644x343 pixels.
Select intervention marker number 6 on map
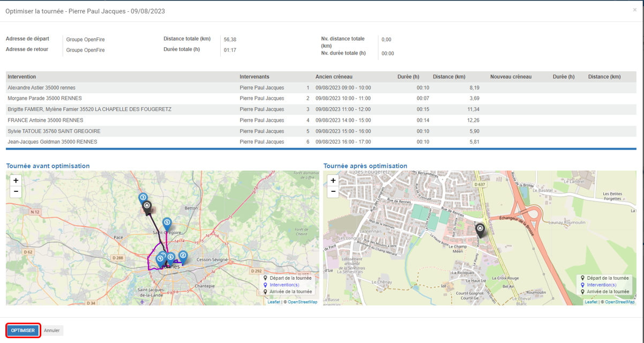pos(170,258)
